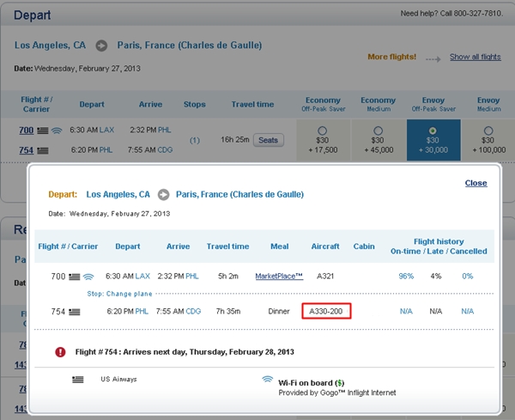The height and width of the screenshot is (420, 515).
Task: Click Flight history column header
Action: point(439,247)
